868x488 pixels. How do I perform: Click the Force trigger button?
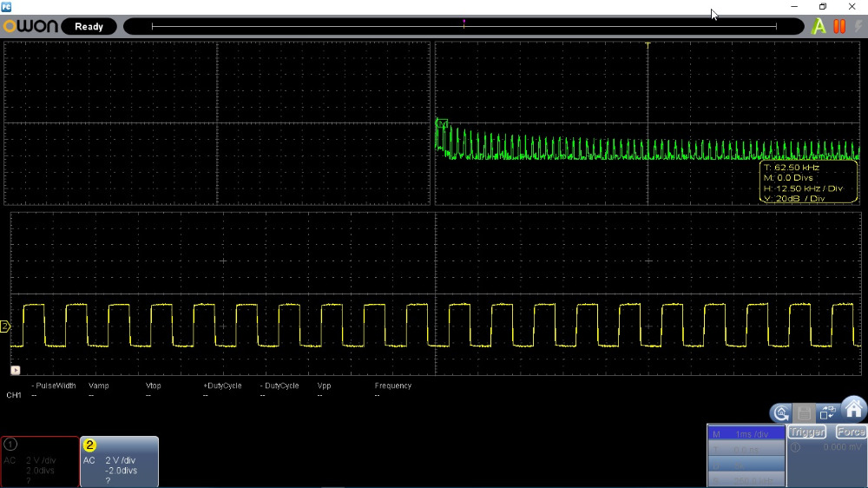(851, 432)
